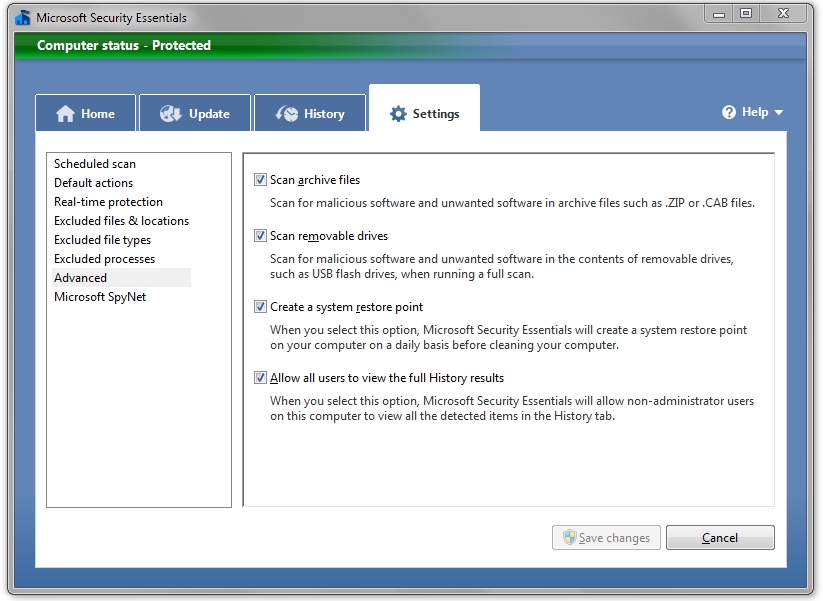Screen dimensions: 823x601
Task: Click the description mentioning USB flash drives
Action: tap(502, 266)
